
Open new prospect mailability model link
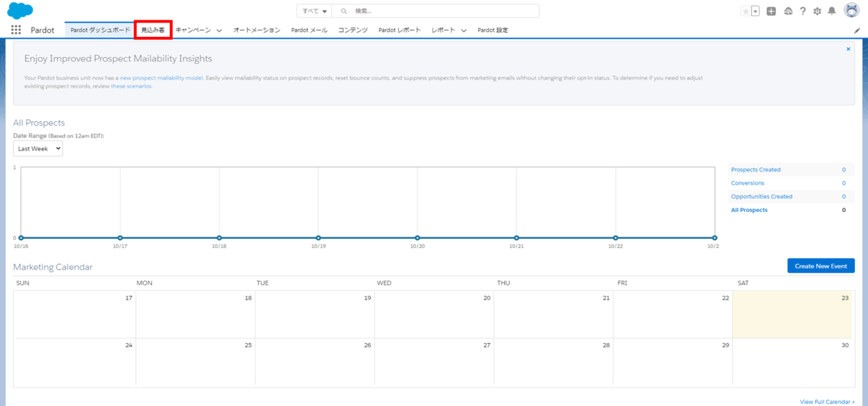pyautogui.click(x=161, y=77)
